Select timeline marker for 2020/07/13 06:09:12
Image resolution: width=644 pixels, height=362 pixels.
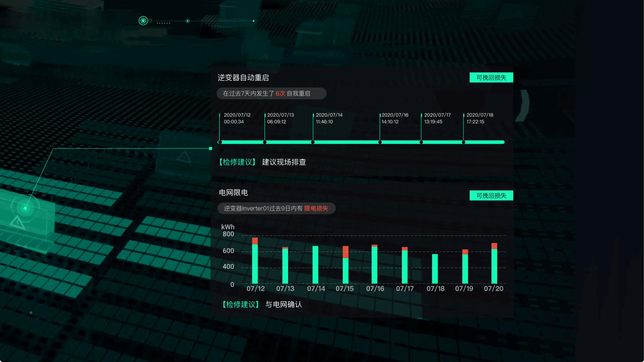point(265,142)
